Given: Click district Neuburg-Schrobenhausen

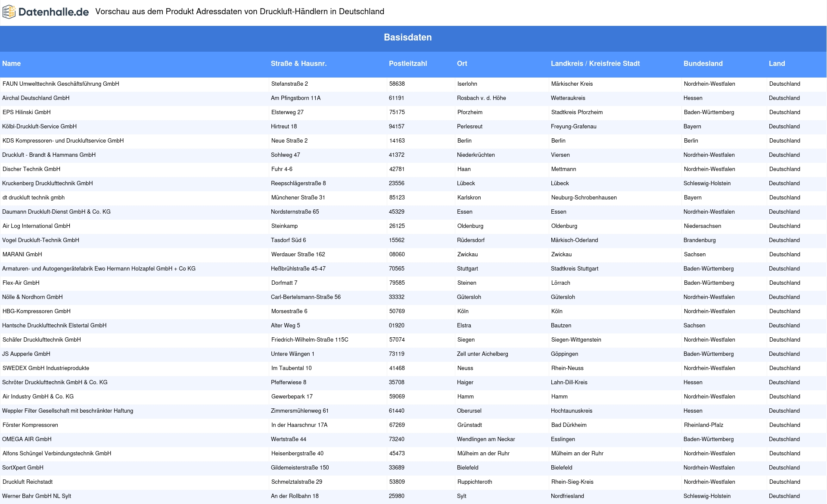Looking at the screenshot, I should (x=584, y=198).
